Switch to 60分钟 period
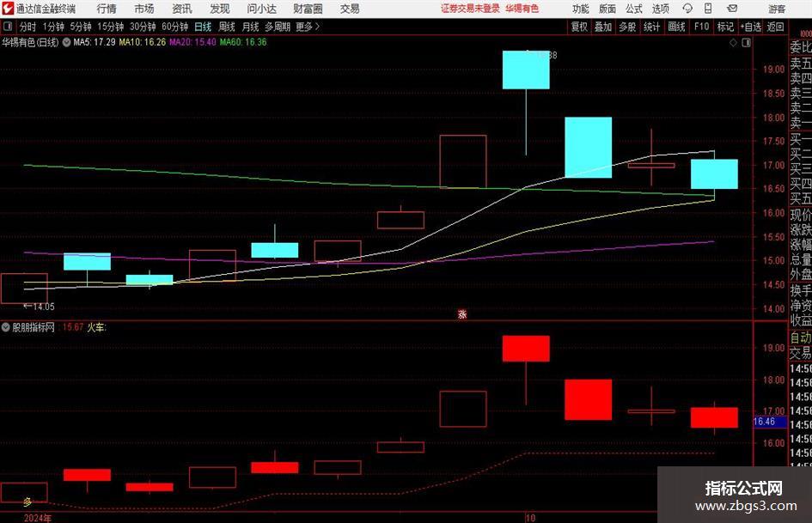The image size is (812, 523). (174, 27)
